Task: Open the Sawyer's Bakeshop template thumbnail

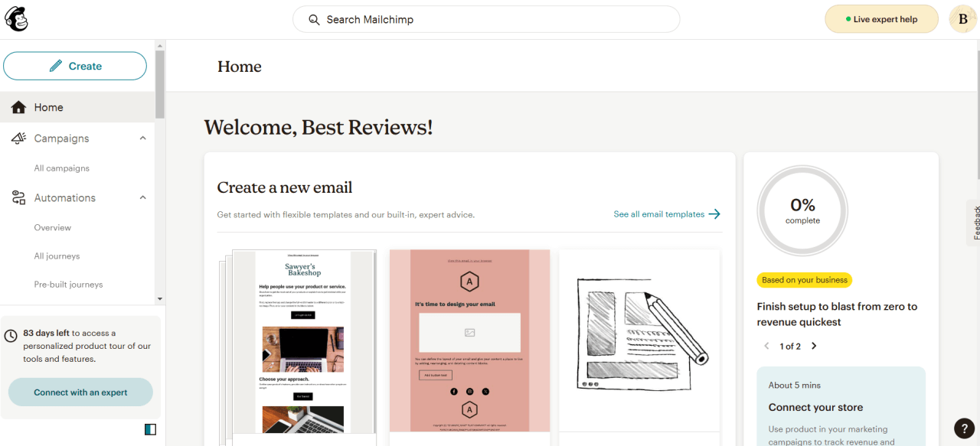Action: pyautogui.click(x=303, y=340)
